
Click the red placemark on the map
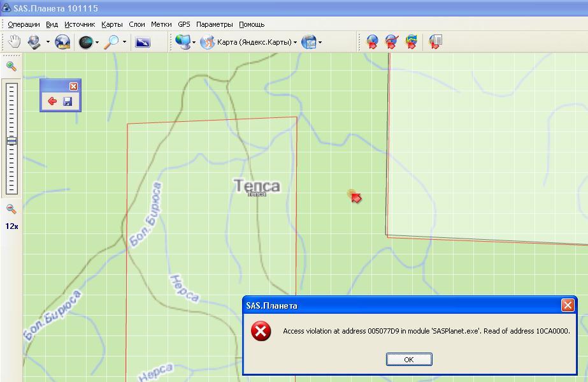tap(355, 197)
